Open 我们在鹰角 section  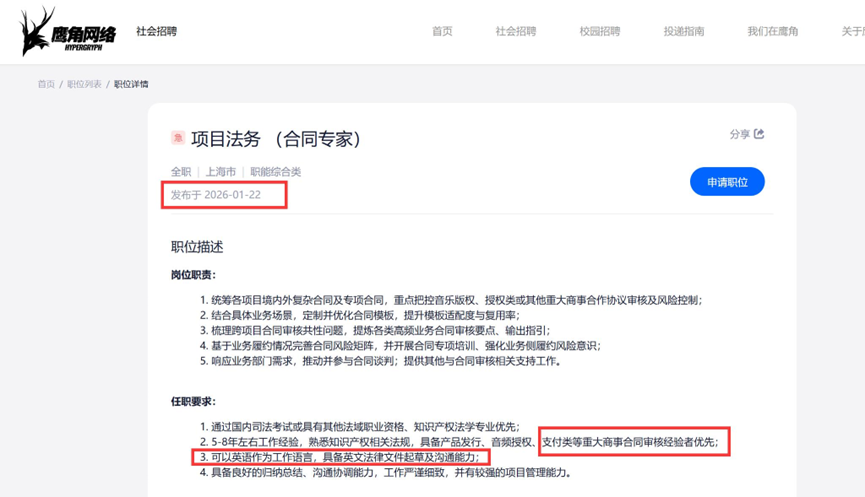[772, 31]
